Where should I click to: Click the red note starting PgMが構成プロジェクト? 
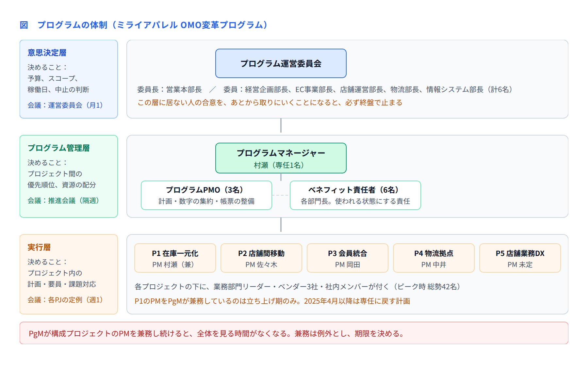coord(217,333)
